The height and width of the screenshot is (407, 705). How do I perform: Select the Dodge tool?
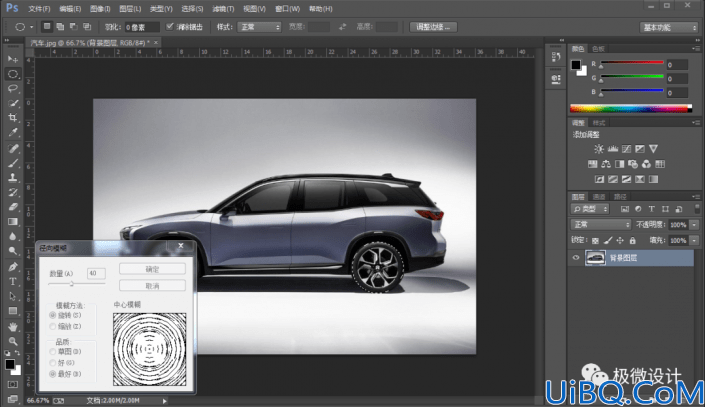pos(13,251)
